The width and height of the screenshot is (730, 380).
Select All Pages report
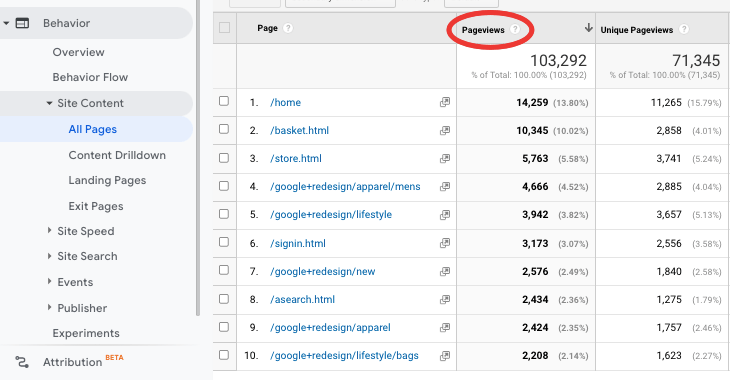[x=93, y=129]
